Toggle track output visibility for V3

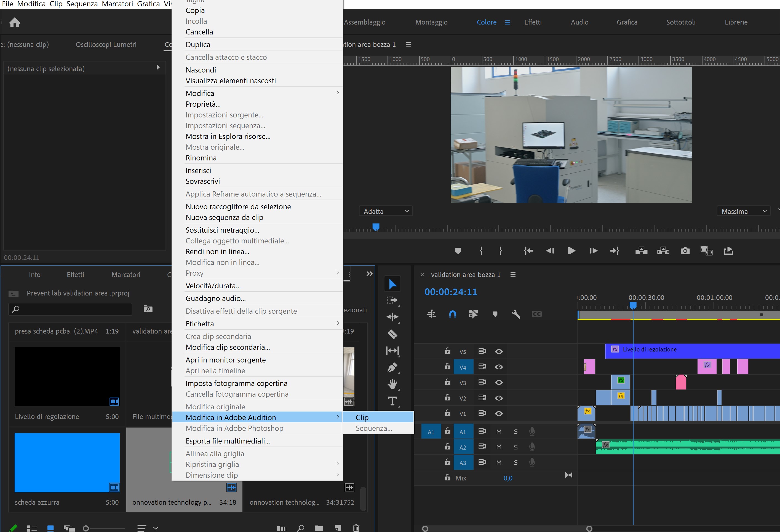coord(499,382)
